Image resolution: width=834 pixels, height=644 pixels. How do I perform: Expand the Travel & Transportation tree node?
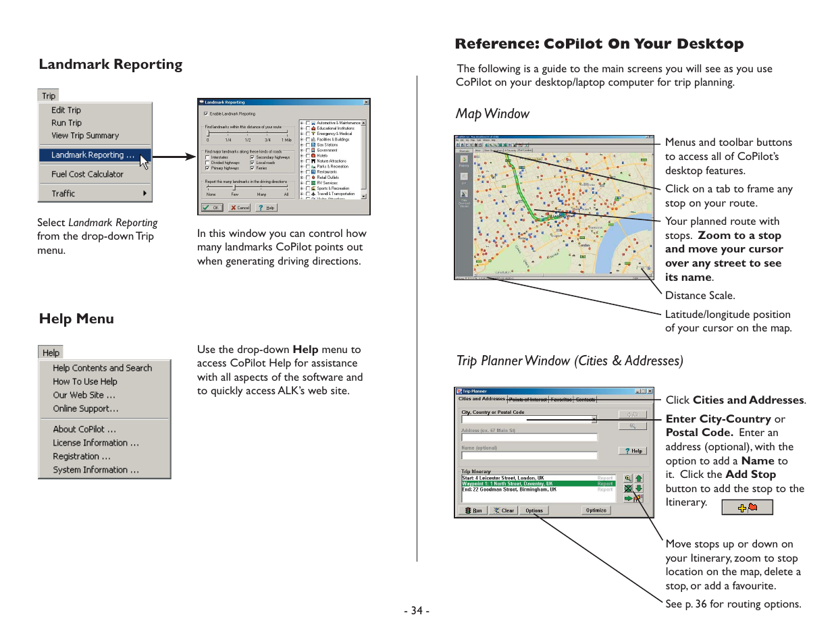tap(302, 194)
